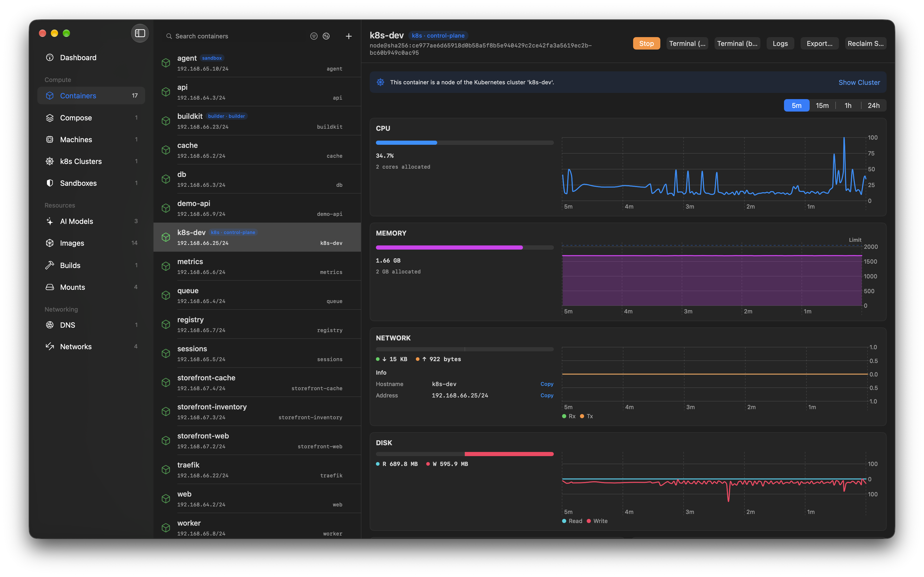Select the agent sandbox container
The height and width of the screenshot is (577, 924).
point(257,63)
